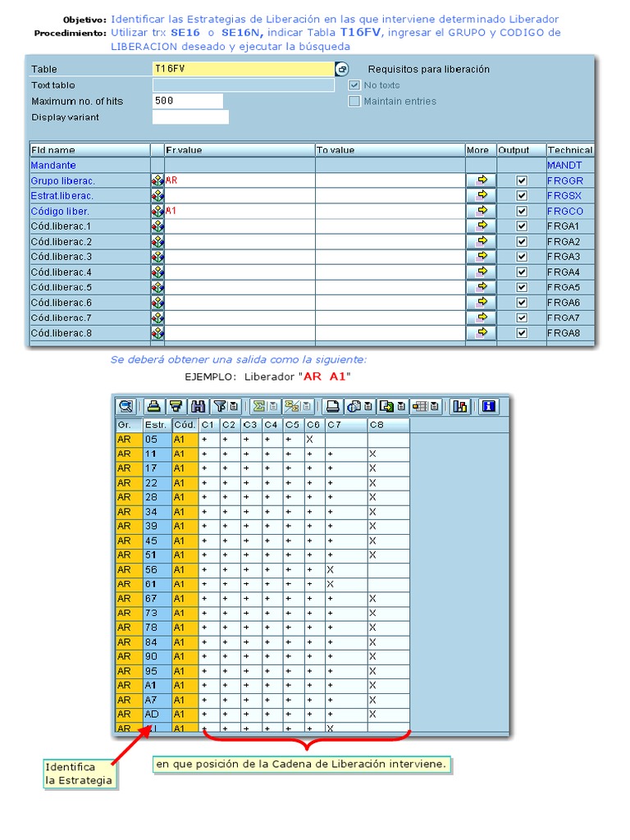
Task: Sort ascending using the results toolbar icon
Action: [153, 407]
